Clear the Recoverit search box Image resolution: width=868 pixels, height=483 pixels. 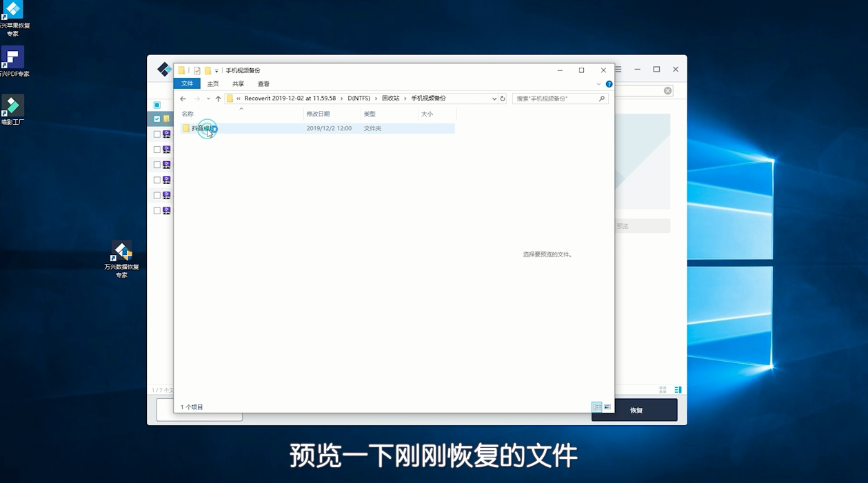point(667,91)
